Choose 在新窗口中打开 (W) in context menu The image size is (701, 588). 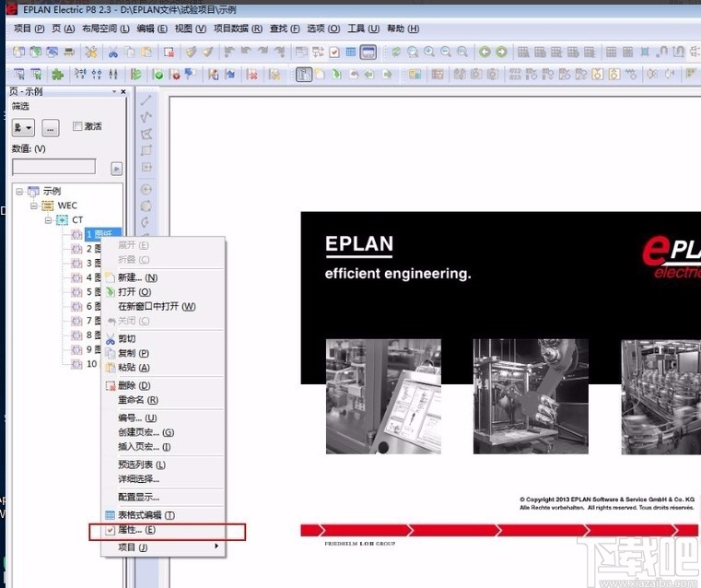[x=163, y=306]
